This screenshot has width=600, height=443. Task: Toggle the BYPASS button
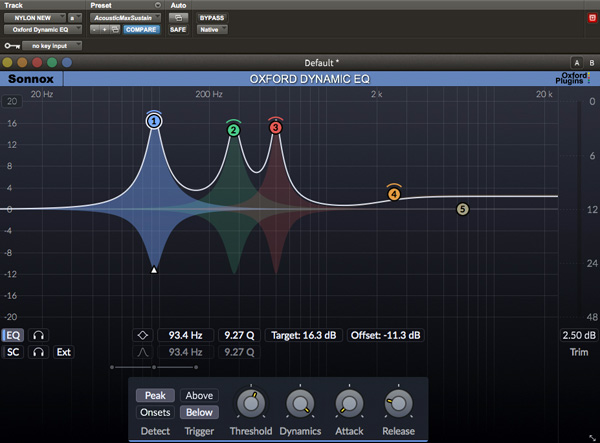pyautogui.click(x=212, y=18)
